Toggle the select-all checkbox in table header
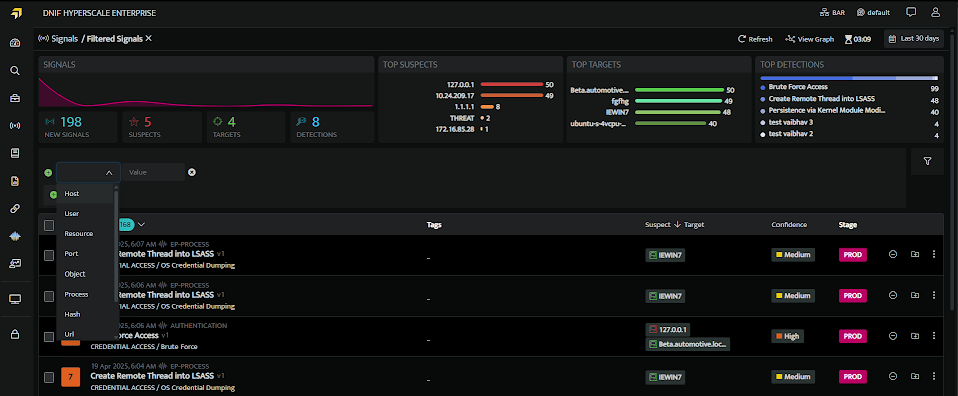This screenshot has width=958, height=396. (x=49, y=225)
